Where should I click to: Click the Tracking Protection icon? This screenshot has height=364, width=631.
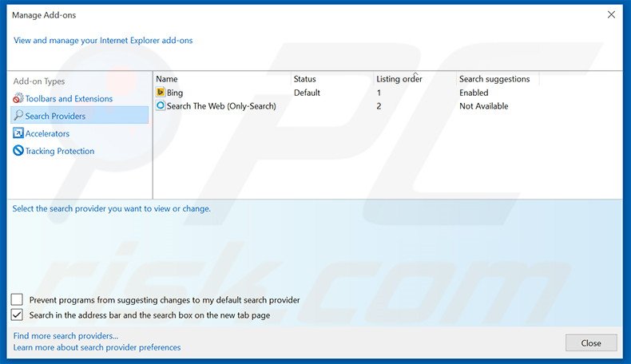tap(18, 150)
